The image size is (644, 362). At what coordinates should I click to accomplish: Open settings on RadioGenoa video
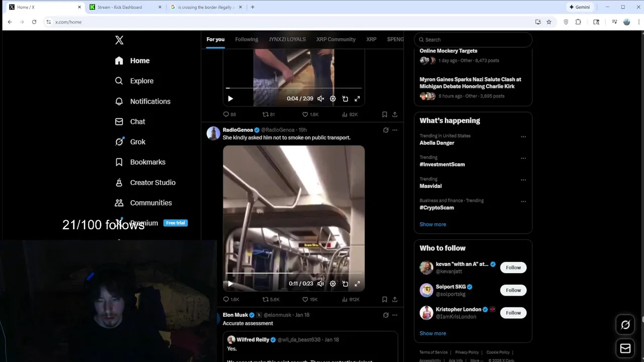point(333,284)
